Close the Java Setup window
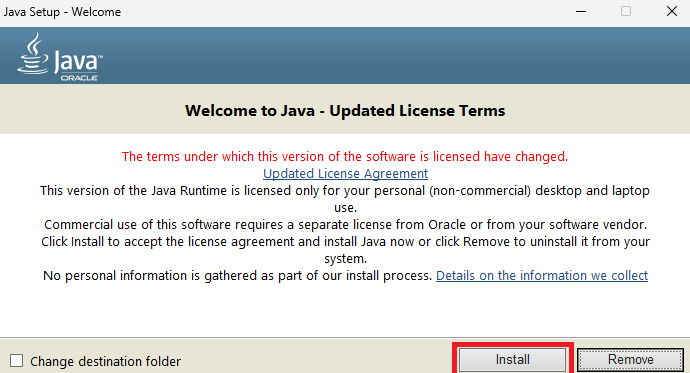The width and height of the screenshot is (690, 373). tap(672, 11)
